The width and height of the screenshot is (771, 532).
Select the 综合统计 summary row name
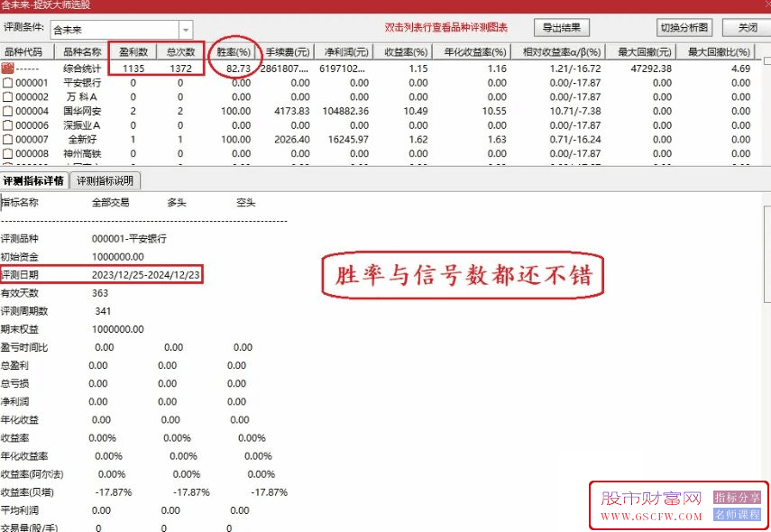pos(82,69)
